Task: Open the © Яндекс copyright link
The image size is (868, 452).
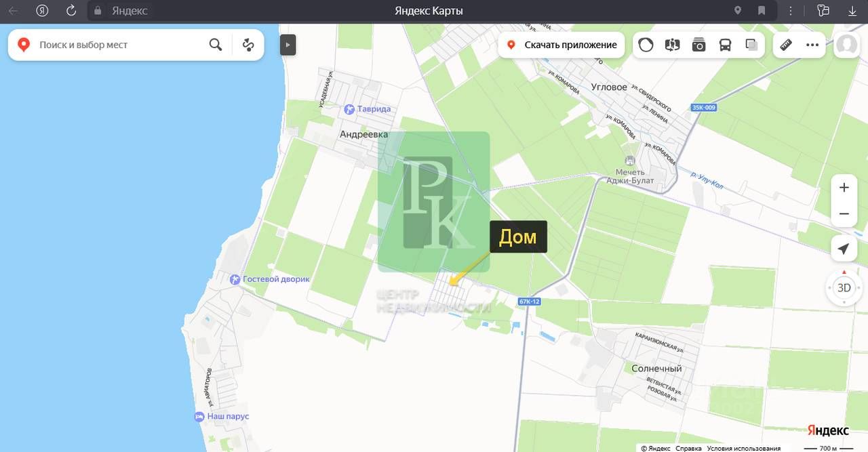Action: (656, 448)
